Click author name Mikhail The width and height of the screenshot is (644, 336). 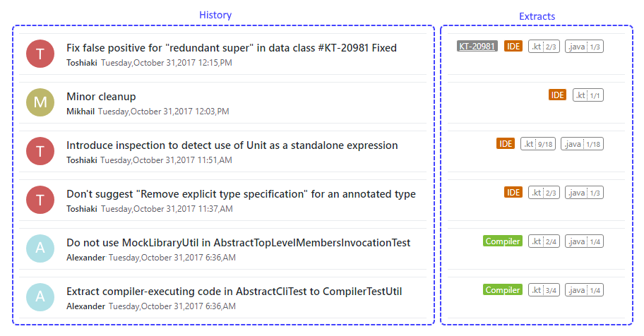coord(80,112)
